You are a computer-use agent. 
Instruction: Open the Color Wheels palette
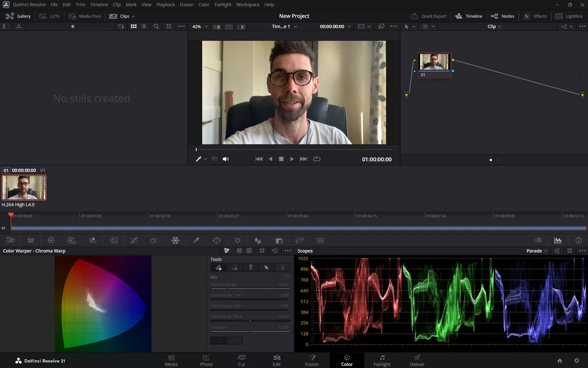[x=51, y=240]
